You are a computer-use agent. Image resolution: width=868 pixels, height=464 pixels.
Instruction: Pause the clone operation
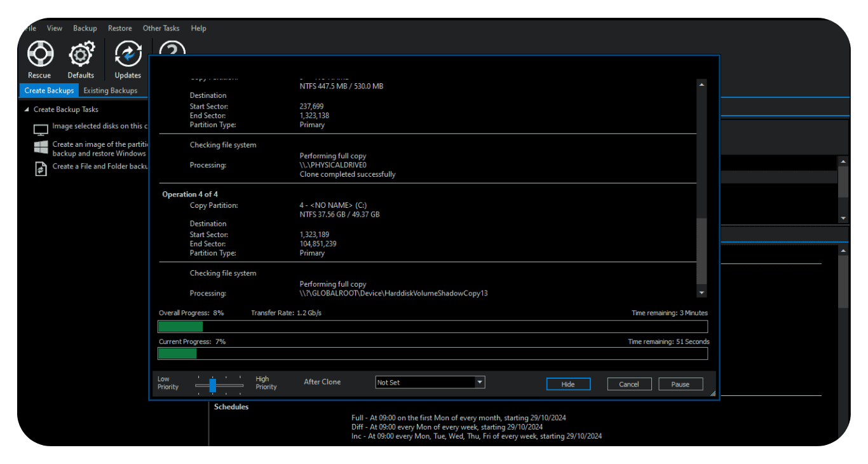[680, 384]
